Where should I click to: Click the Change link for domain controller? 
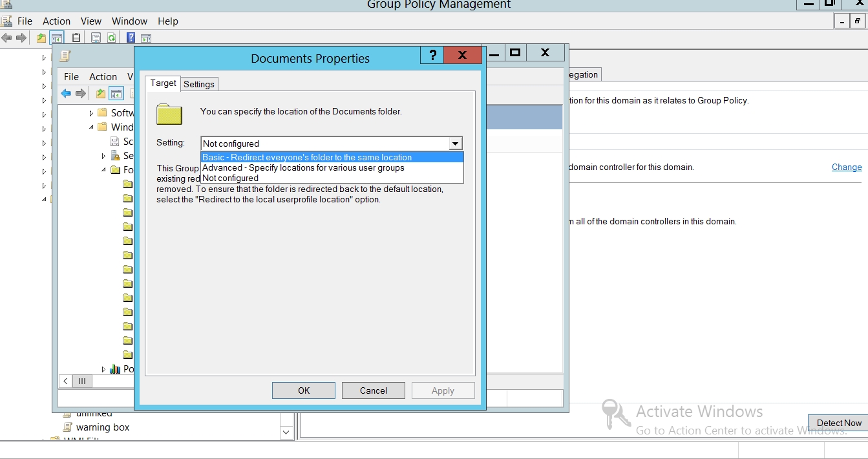[846, 167]
